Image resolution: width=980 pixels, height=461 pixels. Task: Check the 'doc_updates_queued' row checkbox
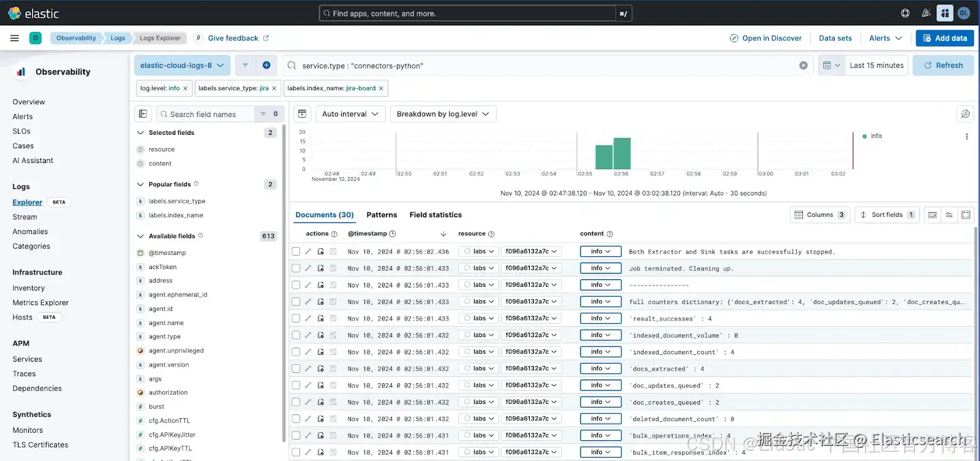[x=296, y=386]
